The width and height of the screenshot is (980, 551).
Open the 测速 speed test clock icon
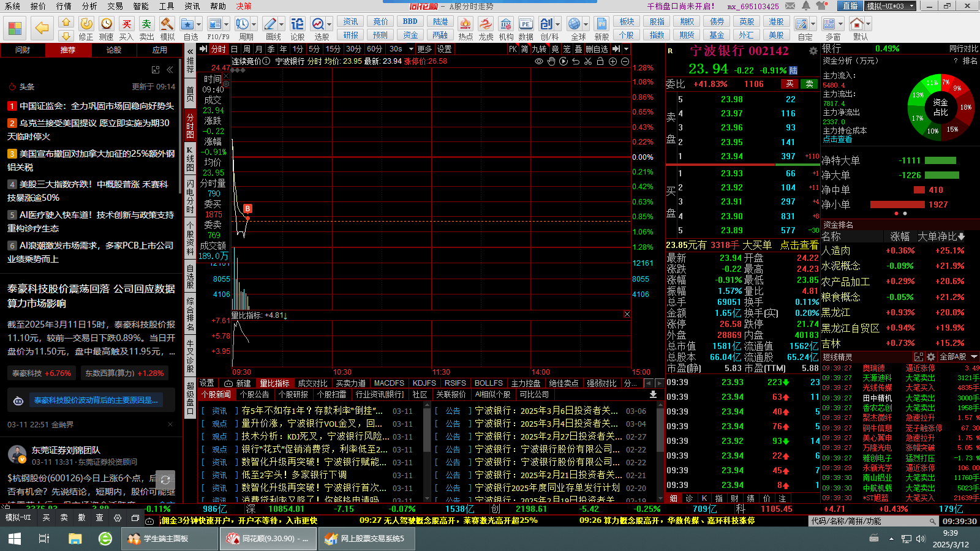tap(107, 28)
